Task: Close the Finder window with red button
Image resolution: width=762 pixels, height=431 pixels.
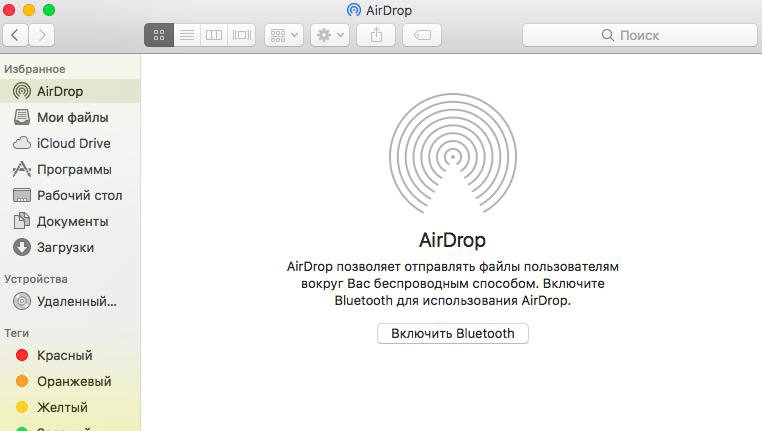Action: pyautogui.click(x=8, y=10)
